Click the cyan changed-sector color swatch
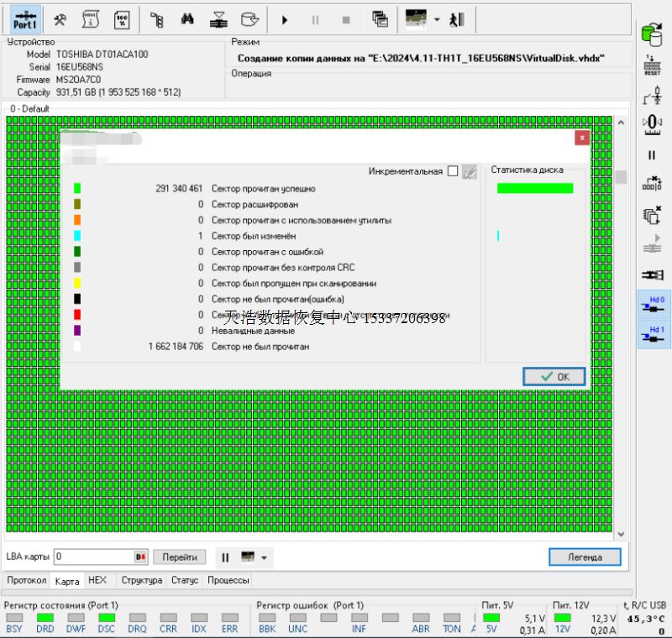 [77, 236]
